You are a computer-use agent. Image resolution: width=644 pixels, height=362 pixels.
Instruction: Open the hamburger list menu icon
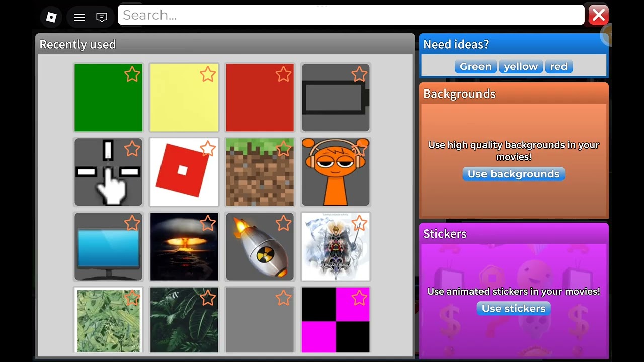(79, 17)
